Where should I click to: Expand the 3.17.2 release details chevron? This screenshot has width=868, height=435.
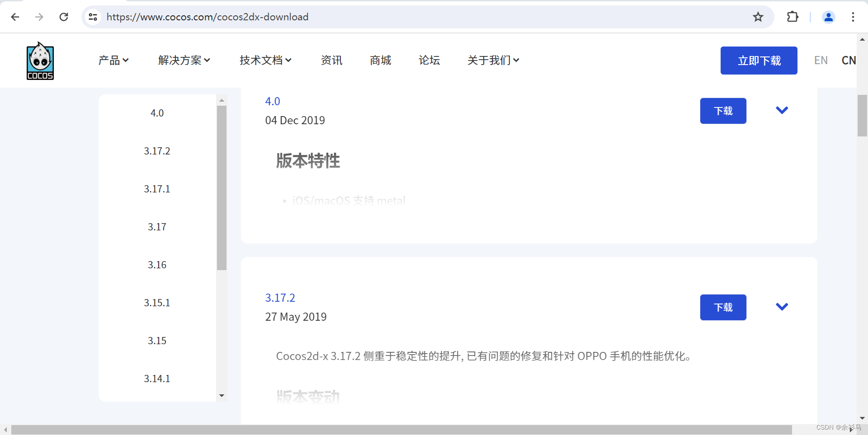tap(782, 307)
